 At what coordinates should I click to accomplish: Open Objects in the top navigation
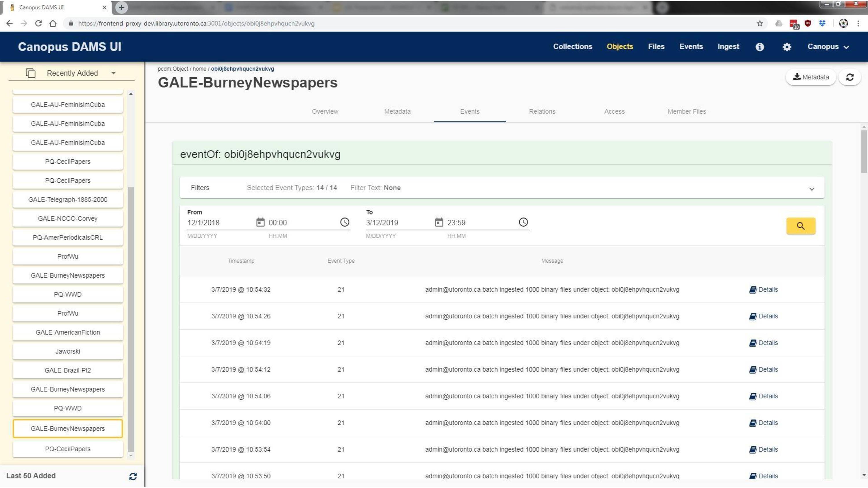click(x=620, y=47)
